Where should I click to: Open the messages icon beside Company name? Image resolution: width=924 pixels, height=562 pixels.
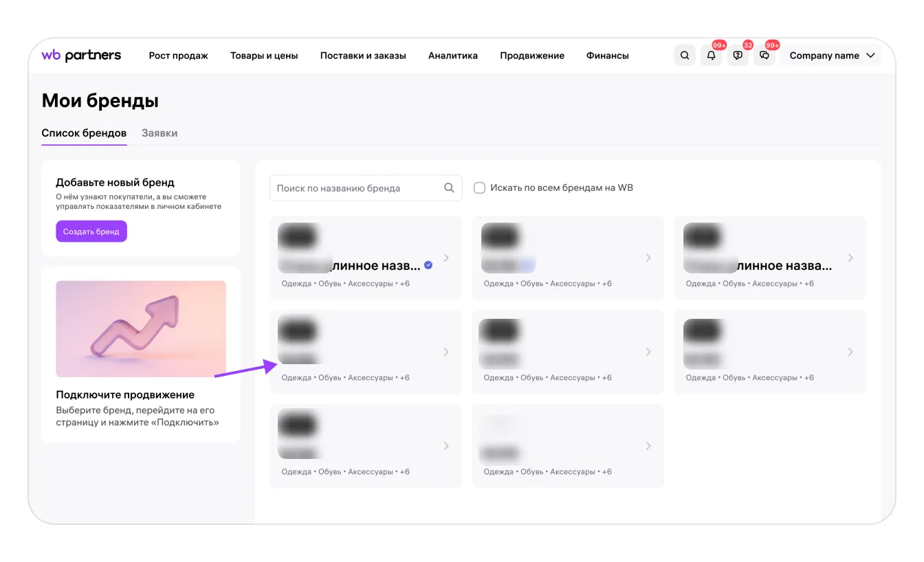[x=764, y=56]
